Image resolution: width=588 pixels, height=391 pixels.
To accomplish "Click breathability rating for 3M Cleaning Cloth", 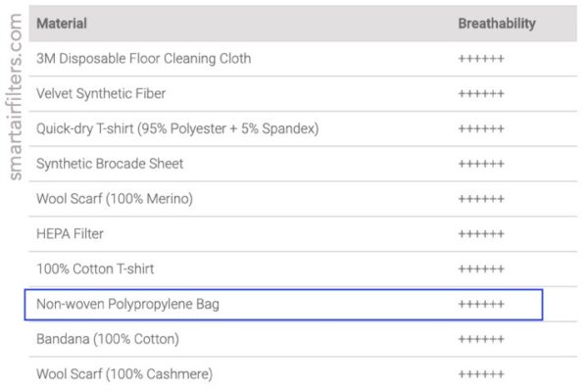I will pyautogui.click(x=481, y=59).
